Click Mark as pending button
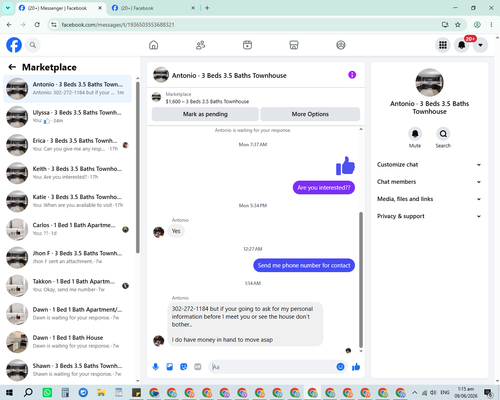The height and width of the screenshot is (400, 500). (205, 114)
